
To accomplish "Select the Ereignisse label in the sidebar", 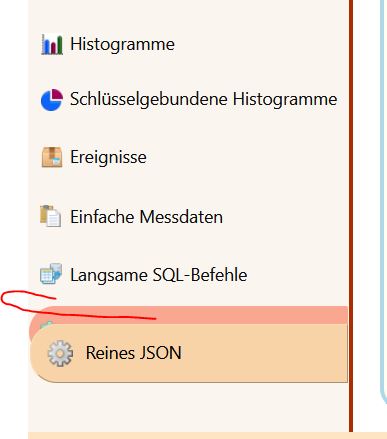I will coord(108,157).
